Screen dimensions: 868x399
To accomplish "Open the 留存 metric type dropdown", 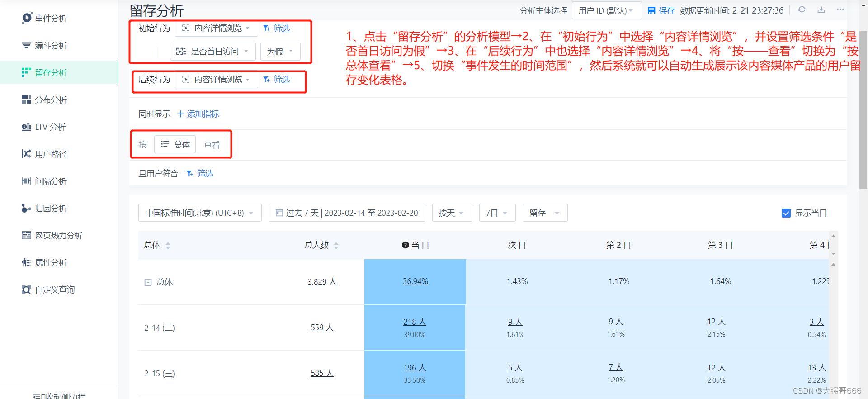I will click(545, 213).
